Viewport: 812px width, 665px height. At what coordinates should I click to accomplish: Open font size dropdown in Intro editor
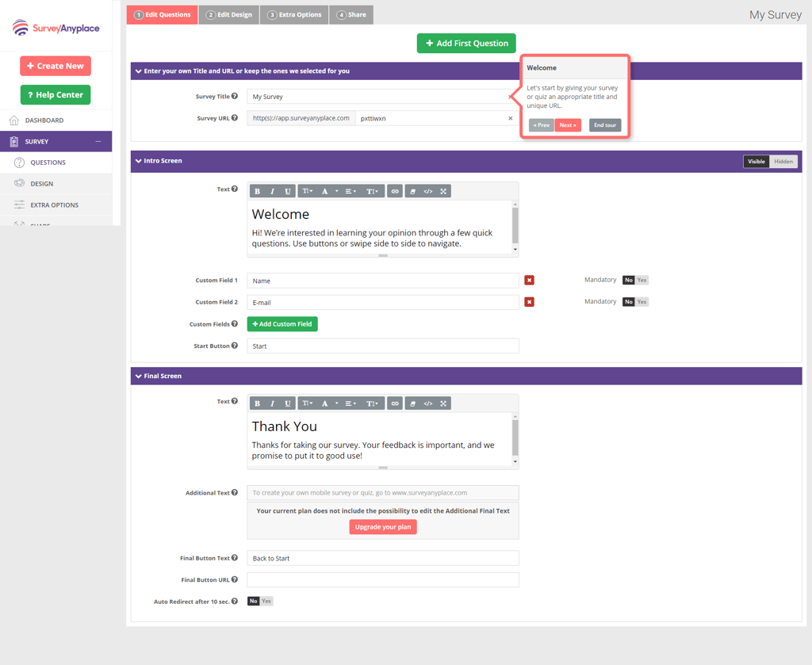308,192
